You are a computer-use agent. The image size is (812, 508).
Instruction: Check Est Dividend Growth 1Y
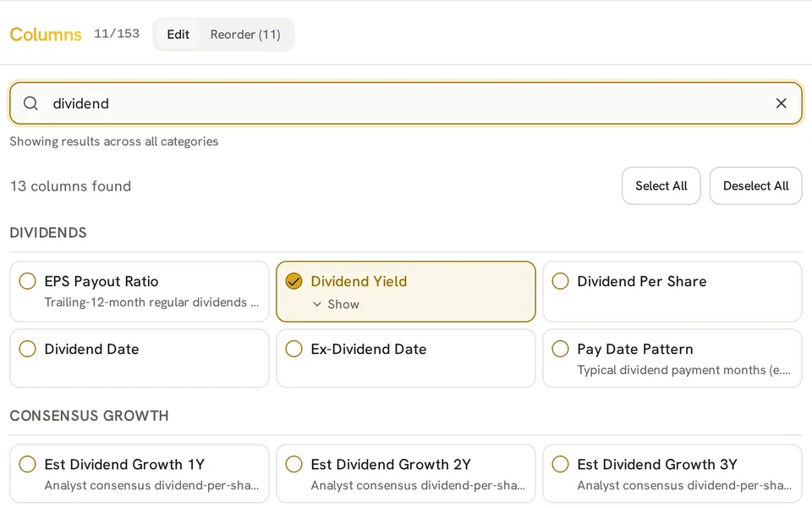pos(27,464)
